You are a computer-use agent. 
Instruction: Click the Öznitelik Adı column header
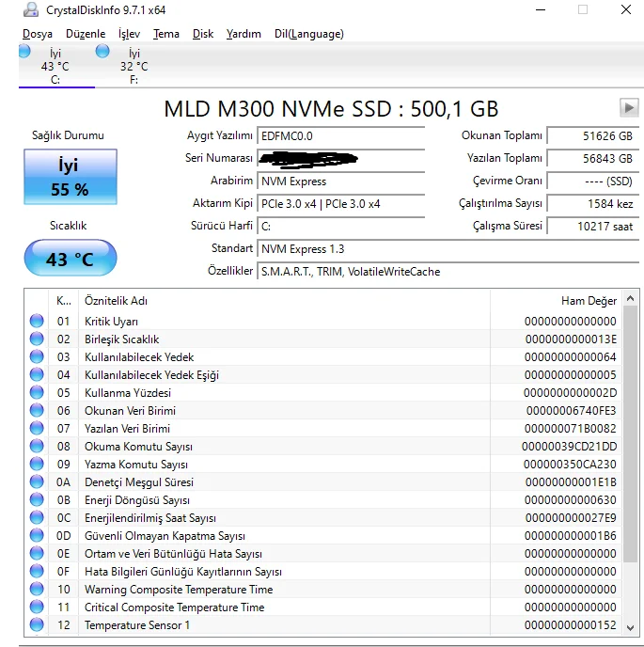[284, 301]
